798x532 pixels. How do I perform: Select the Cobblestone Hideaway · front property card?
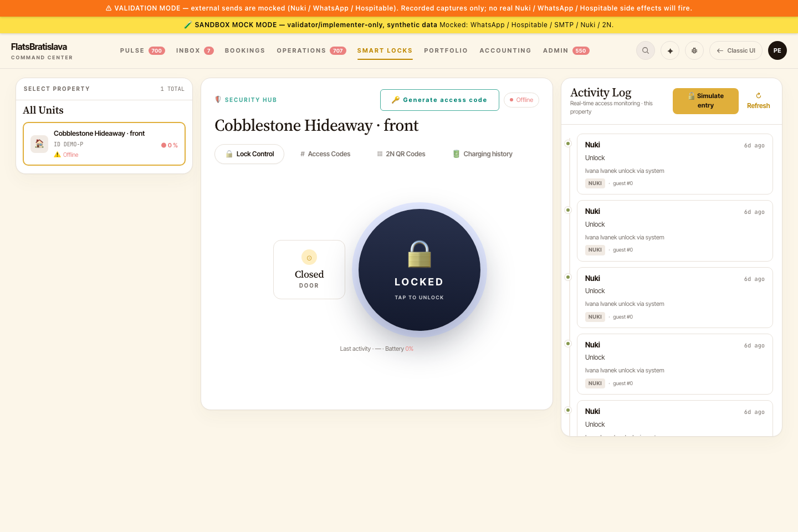tap(104, 144)
